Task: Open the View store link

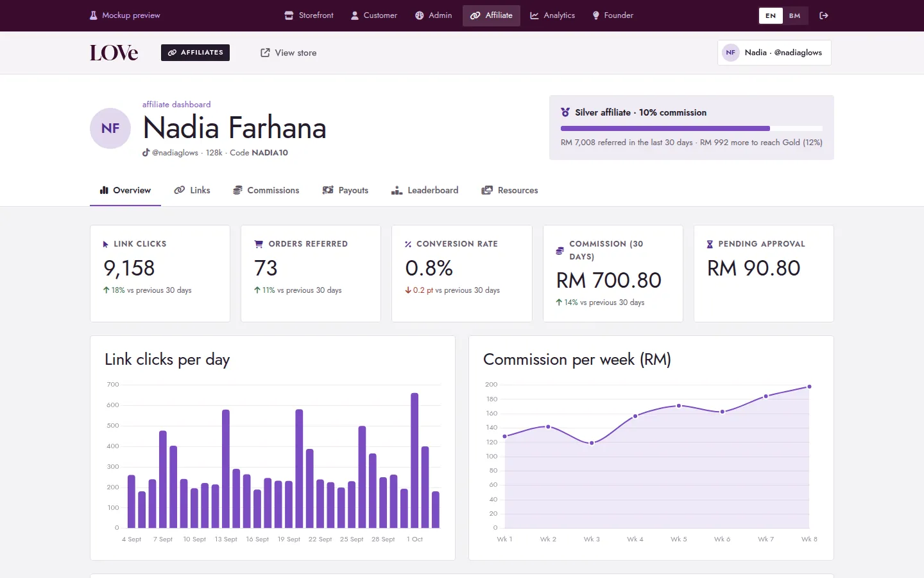Action: click(289, 53)
